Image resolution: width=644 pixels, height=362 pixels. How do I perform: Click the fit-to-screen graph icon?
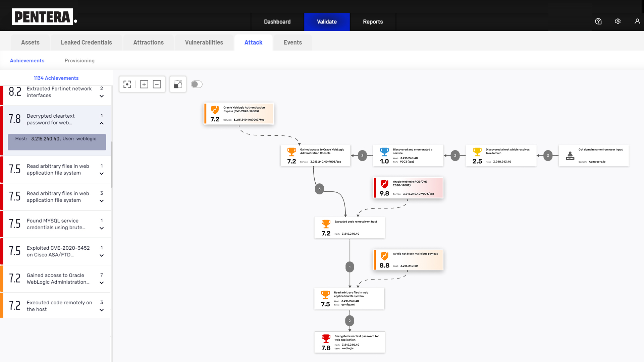coord(127,84)
